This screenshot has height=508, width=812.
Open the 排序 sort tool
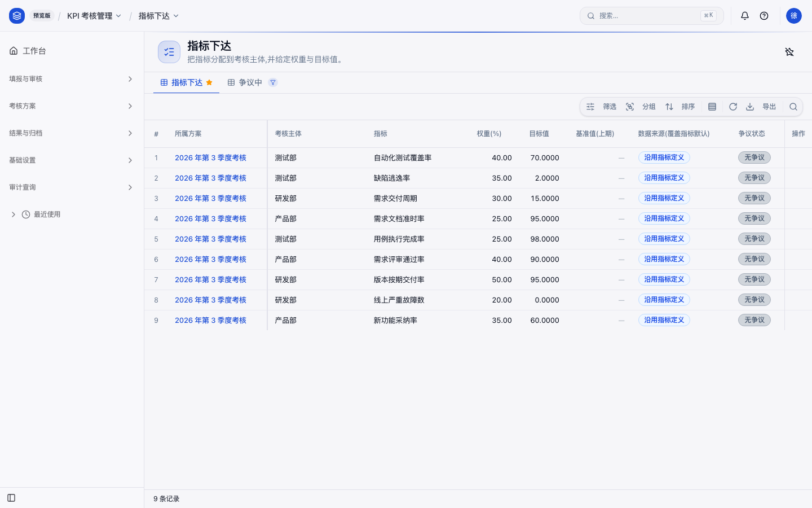tap(680, 107)
